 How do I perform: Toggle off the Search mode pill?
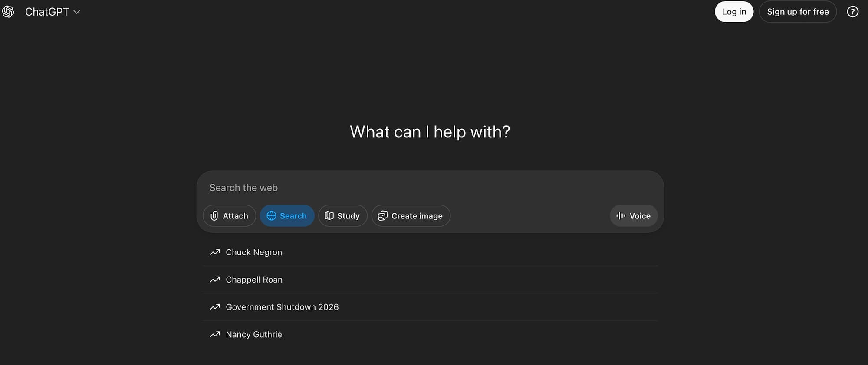pyautogui.click(x=287, y=216)
